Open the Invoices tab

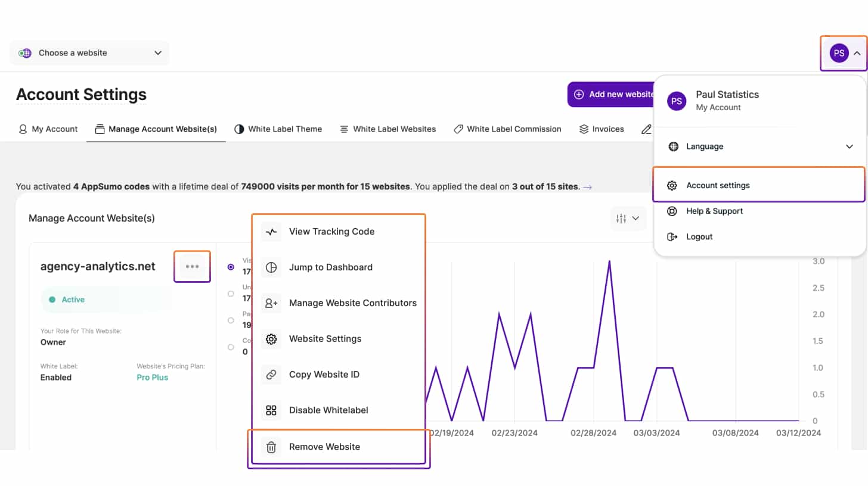coord(602,129)
